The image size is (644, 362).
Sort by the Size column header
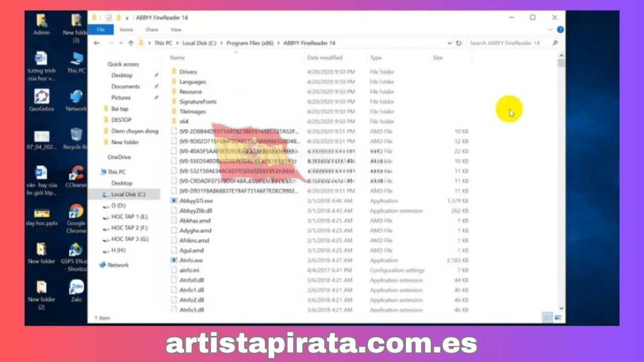click(438, 58)
